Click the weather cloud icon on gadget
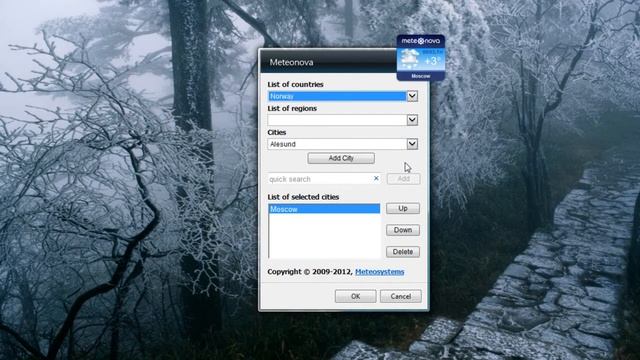Viewport: 640px width, 360px height. click(409, 59)
